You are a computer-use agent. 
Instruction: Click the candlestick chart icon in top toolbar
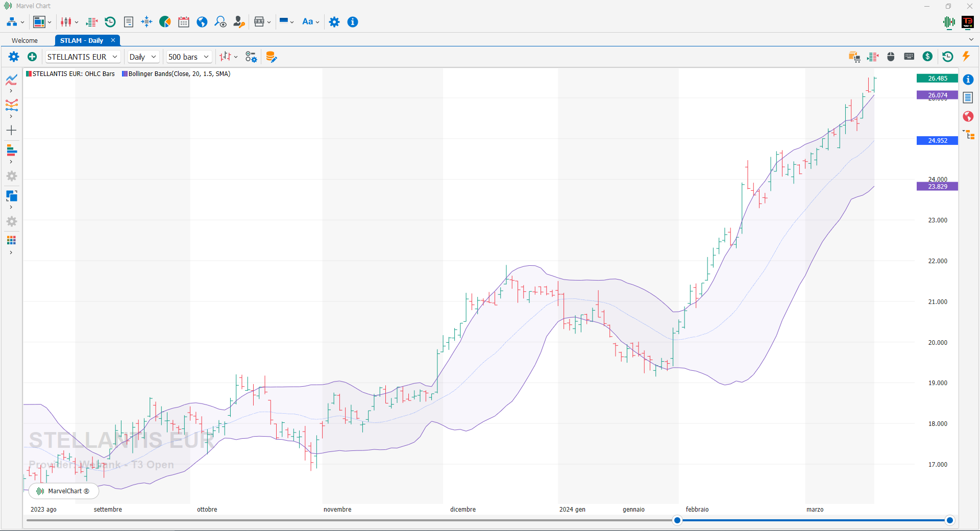point(66,22)
